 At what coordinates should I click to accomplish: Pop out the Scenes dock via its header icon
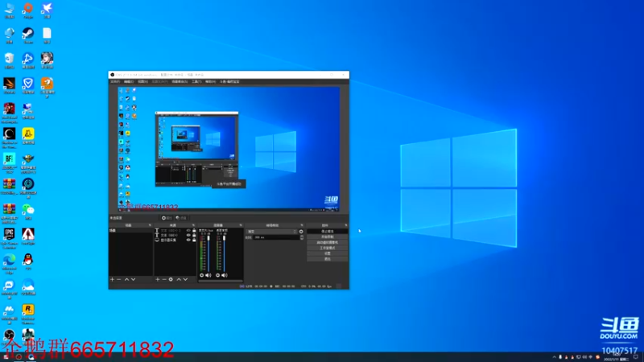150,225
